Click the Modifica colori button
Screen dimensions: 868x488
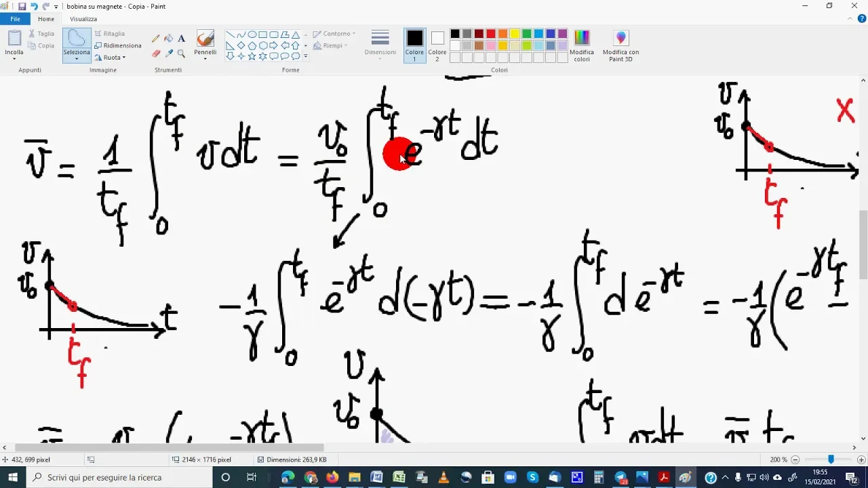[582, 45]
